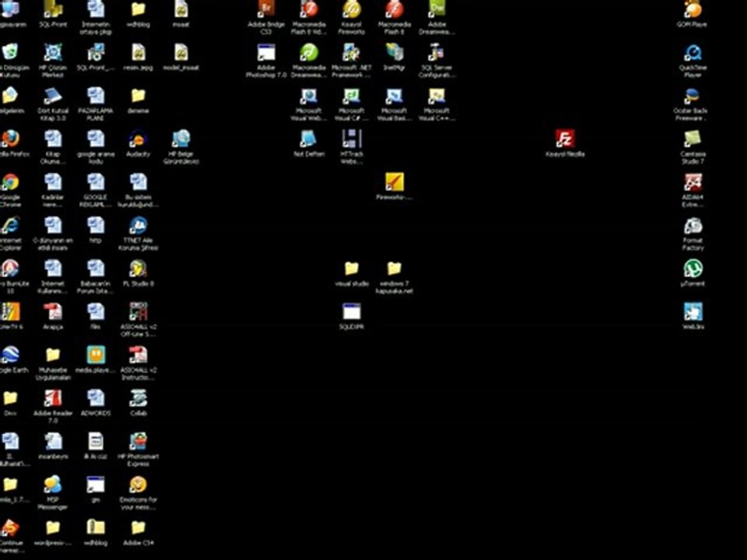The height and width of the screenshot is (560, 747).
Task: Launch the Adobe Photoshop 7.0 shortcut
Action: [x=266, y=52]
